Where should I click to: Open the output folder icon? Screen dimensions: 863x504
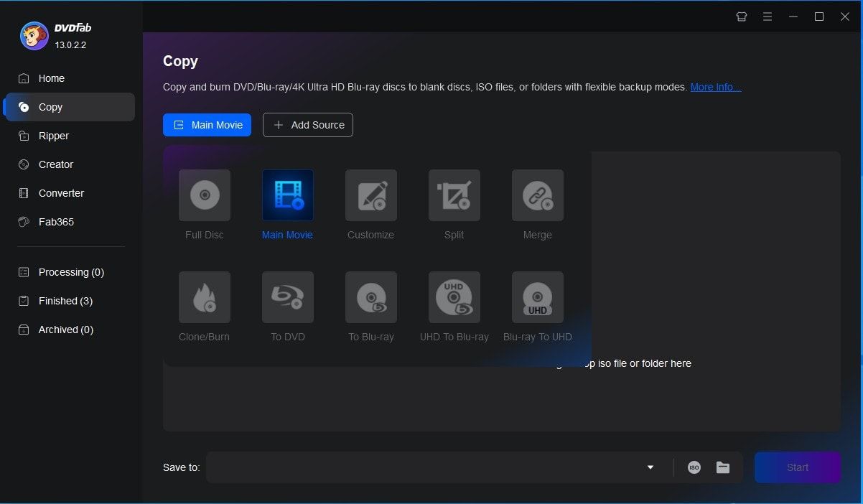[x=723, y=467]
